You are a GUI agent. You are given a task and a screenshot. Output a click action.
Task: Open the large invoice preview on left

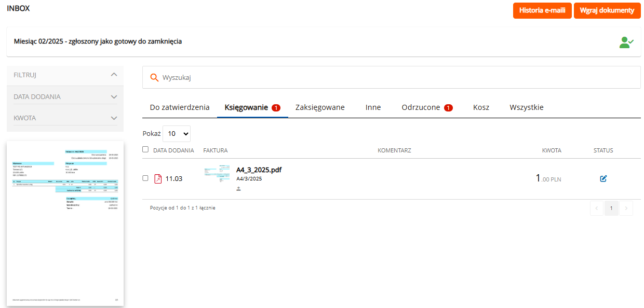point(65,223)
